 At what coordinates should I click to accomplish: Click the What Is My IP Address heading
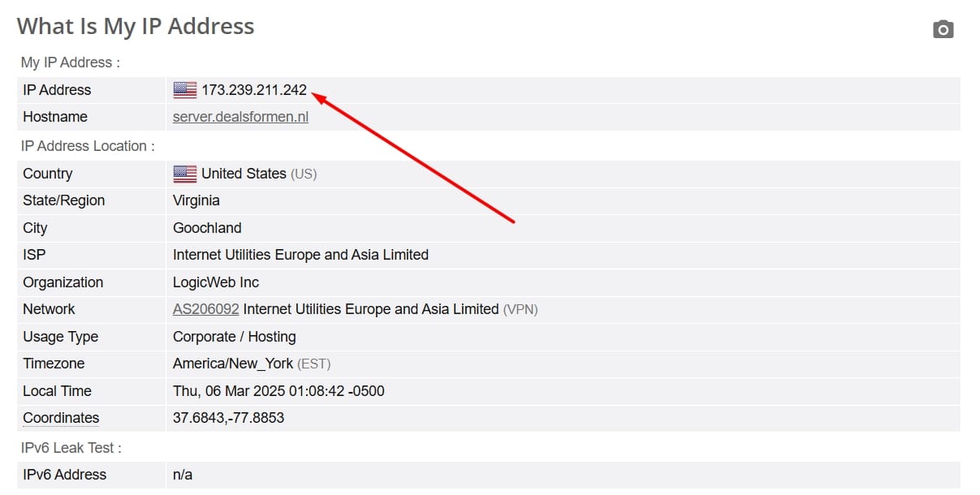[x=136, y=26]
